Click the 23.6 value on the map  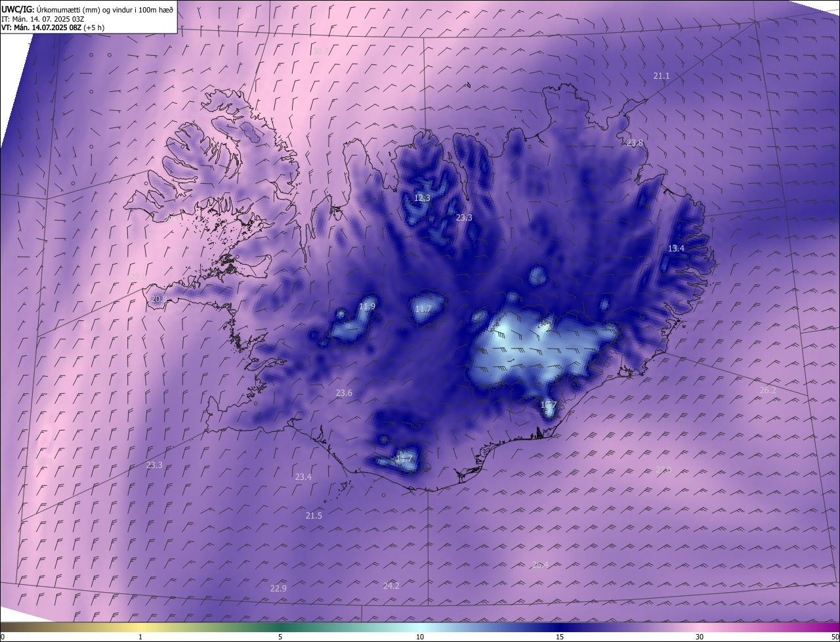344,393
